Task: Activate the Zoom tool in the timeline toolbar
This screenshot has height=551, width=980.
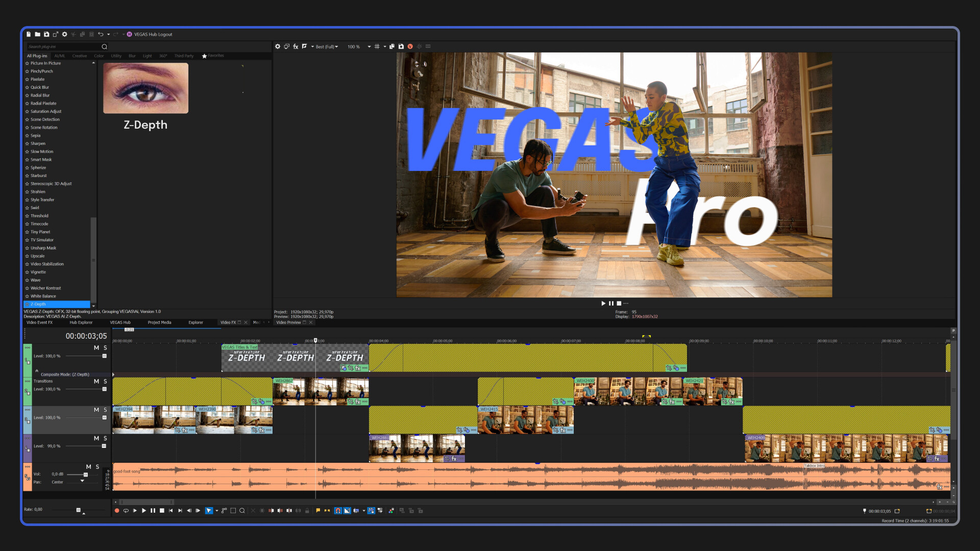Action: pos(242,510)
